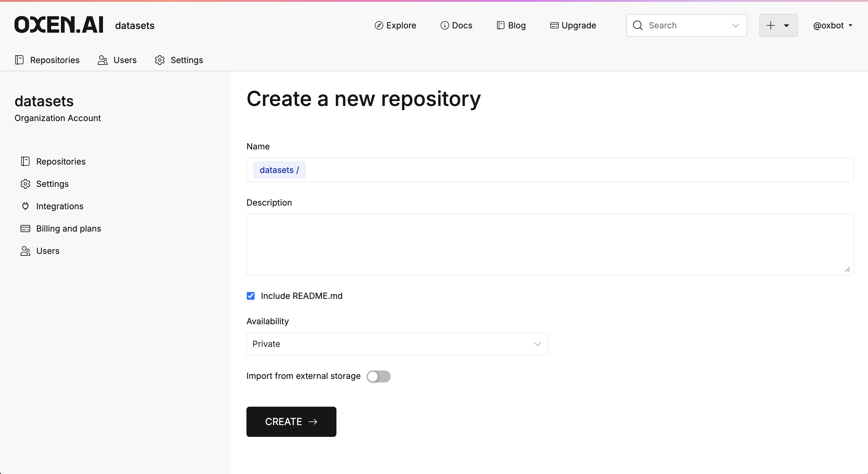Image resolution: width=868 pixels, height=474 pixels.
Task: Open the top Settings tab
Action: point(179,60)
